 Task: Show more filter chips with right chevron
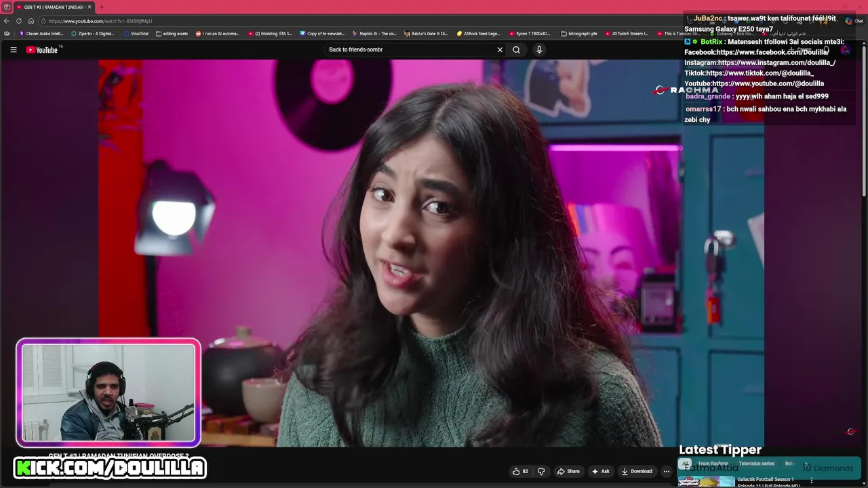point(806,464)
